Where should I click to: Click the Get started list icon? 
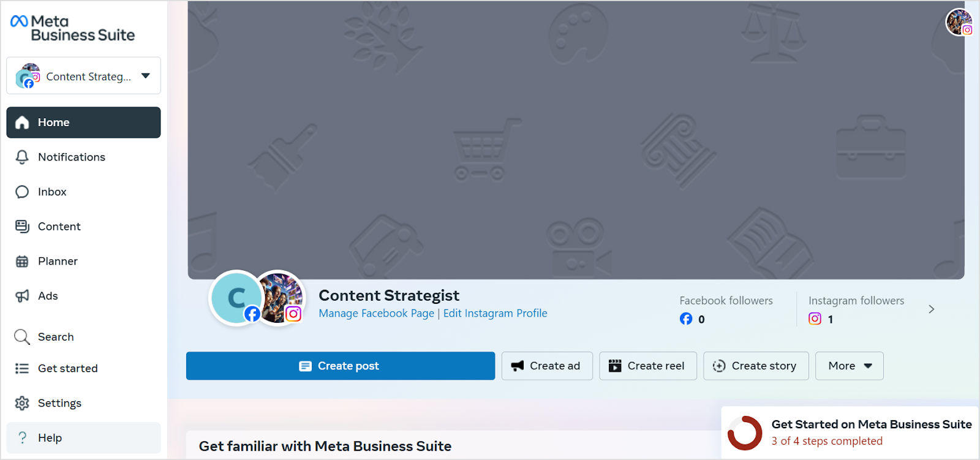pyautogui.click(x=22, y=368)
